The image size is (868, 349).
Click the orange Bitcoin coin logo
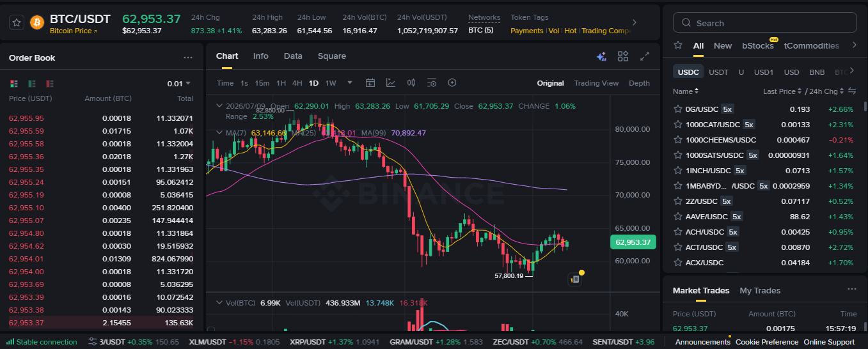pos(37,22)
